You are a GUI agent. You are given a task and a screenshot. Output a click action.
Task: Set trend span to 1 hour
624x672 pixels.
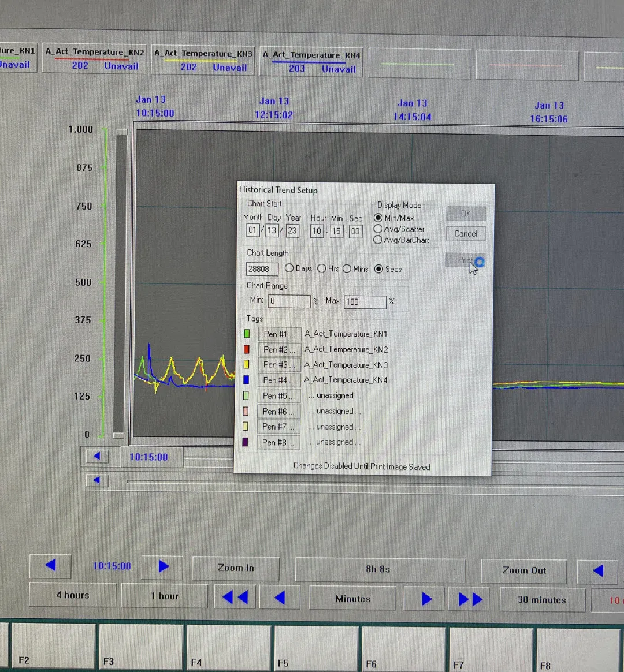[x=164, y=596]
